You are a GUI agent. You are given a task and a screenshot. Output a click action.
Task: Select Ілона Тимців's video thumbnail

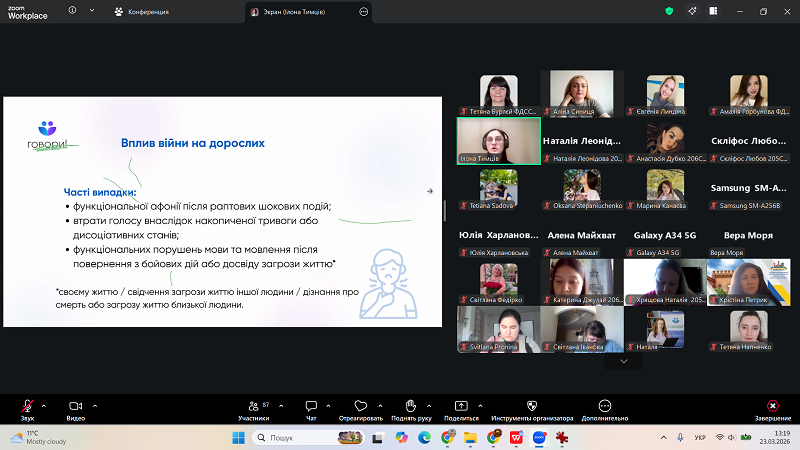(x=498, y=140)
